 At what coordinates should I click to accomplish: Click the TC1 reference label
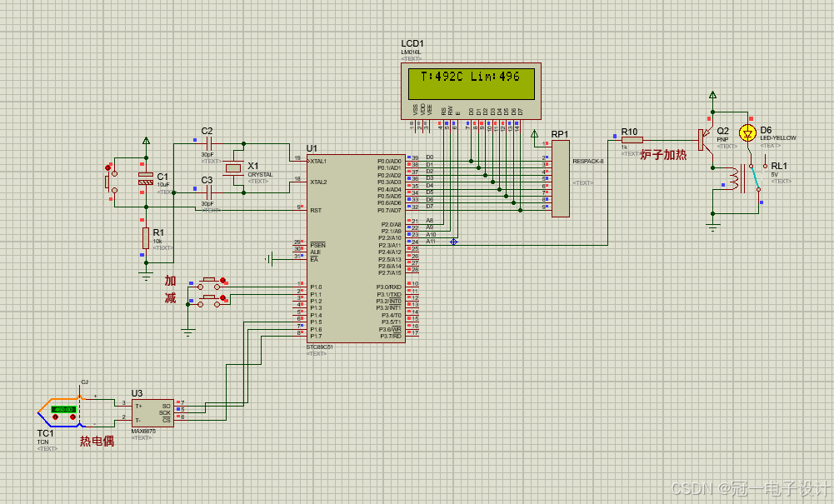click(x=45, y=433)
